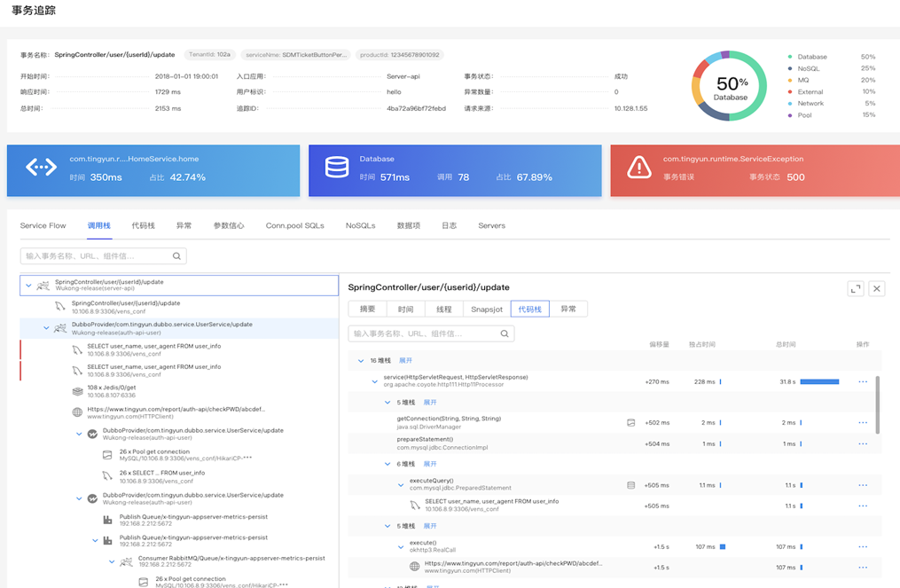Viewport: 900px width, 588px height.
Task: Click 展开 link next to 16 堆栈
Action: click(x=406, y=361)
